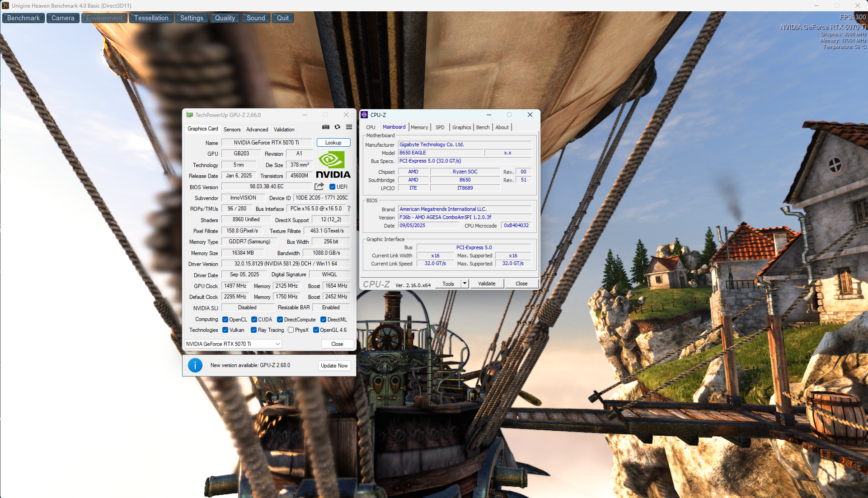
Task: Click the Update Now button
Action: point(334,366)
